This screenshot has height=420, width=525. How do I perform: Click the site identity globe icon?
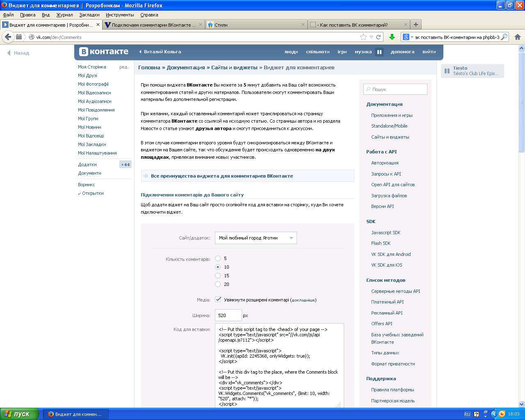pos(32,37)
